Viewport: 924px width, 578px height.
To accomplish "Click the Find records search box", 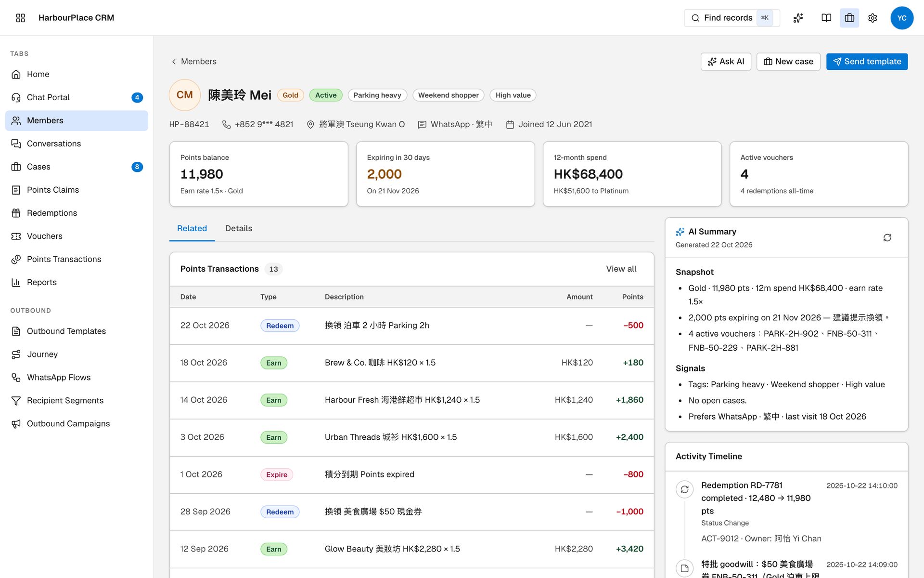I will (x=731, y=18).
